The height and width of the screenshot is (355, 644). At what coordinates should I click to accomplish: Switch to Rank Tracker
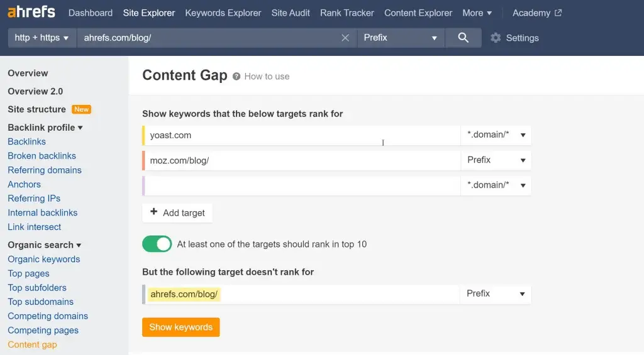(347, 13)
